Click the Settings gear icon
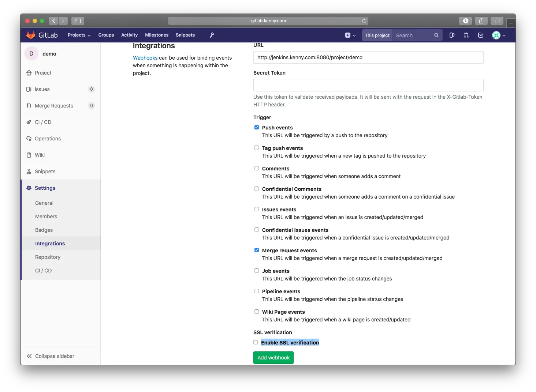This screenshot has height=392, width=536. click(29, 188)
